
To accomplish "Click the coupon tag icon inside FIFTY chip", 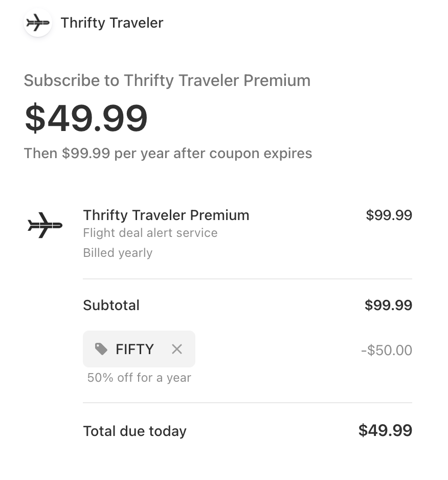I will point(101,349).
